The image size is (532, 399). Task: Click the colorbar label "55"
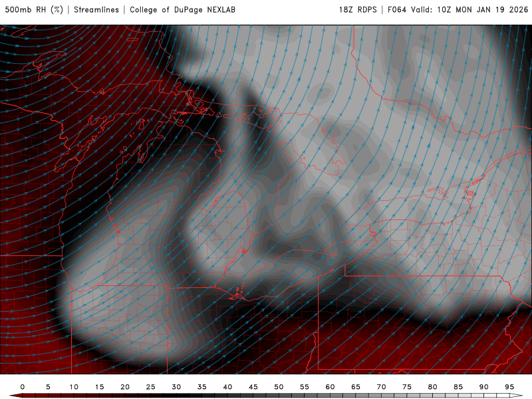[x=305, y=387]
